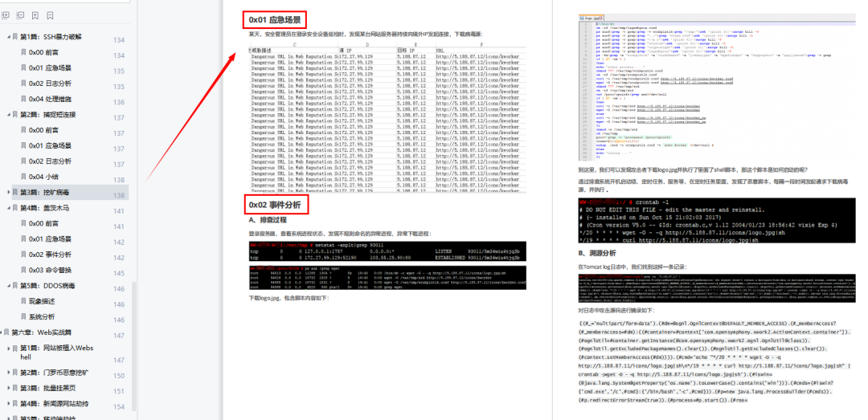
Task: Click the ps aux grep wget image
Action: coord(387,278)
